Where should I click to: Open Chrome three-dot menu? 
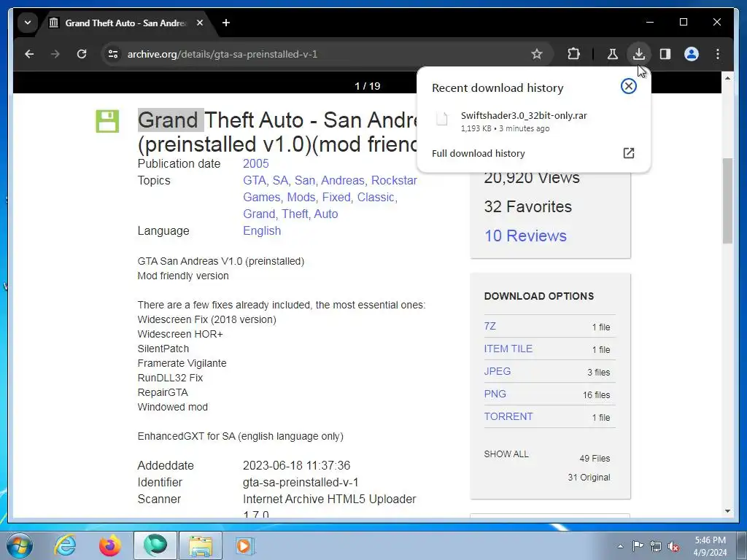coord(718,54)
